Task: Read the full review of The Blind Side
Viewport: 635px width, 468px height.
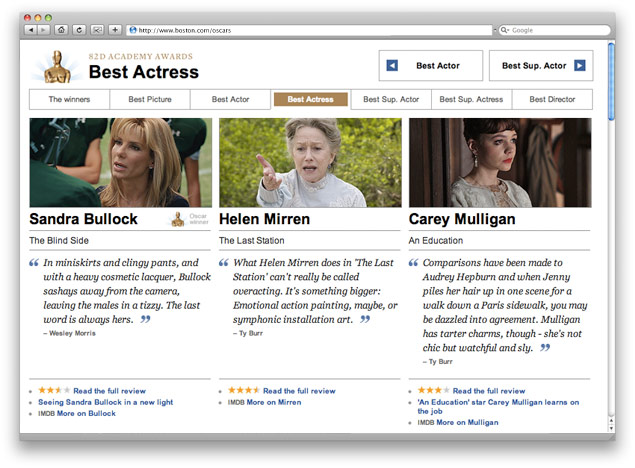Action: 109,391
